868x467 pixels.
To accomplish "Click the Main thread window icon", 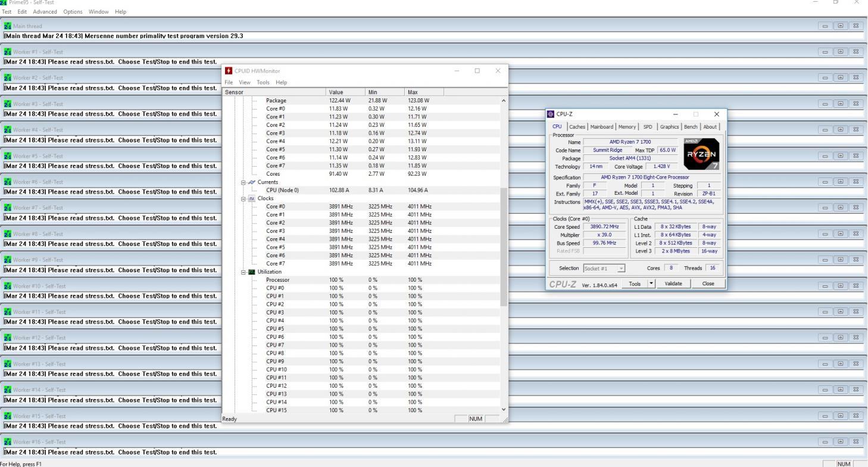I will pyautogui.click(x=7, y=26).
